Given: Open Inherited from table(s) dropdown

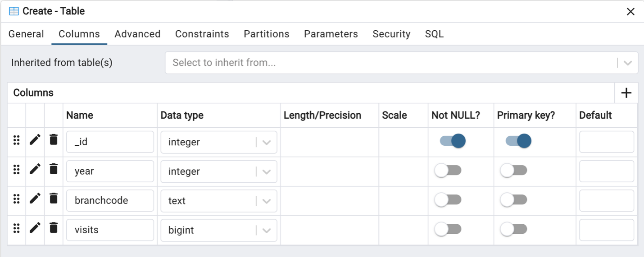Looking at the screenshot, I should click(x=402, y=63).
